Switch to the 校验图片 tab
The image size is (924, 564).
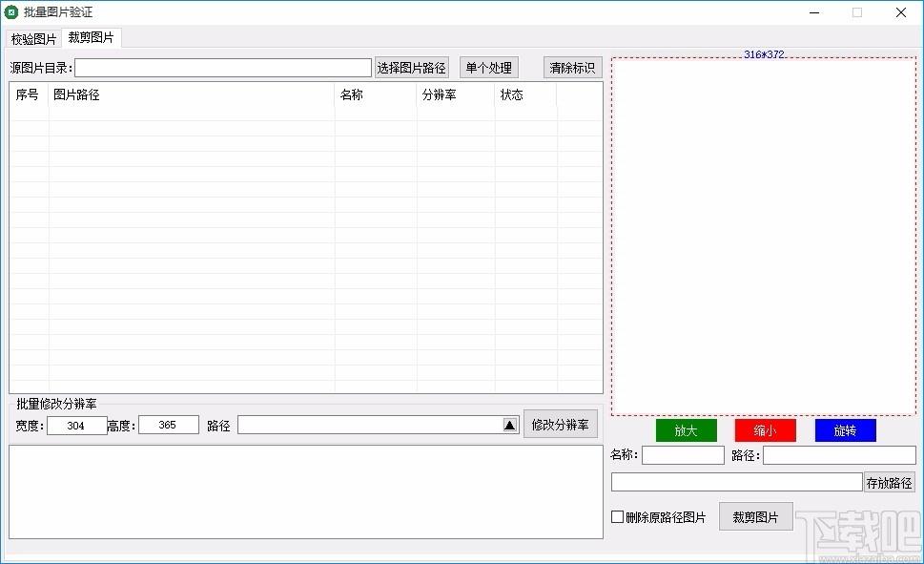pos(33,39)
